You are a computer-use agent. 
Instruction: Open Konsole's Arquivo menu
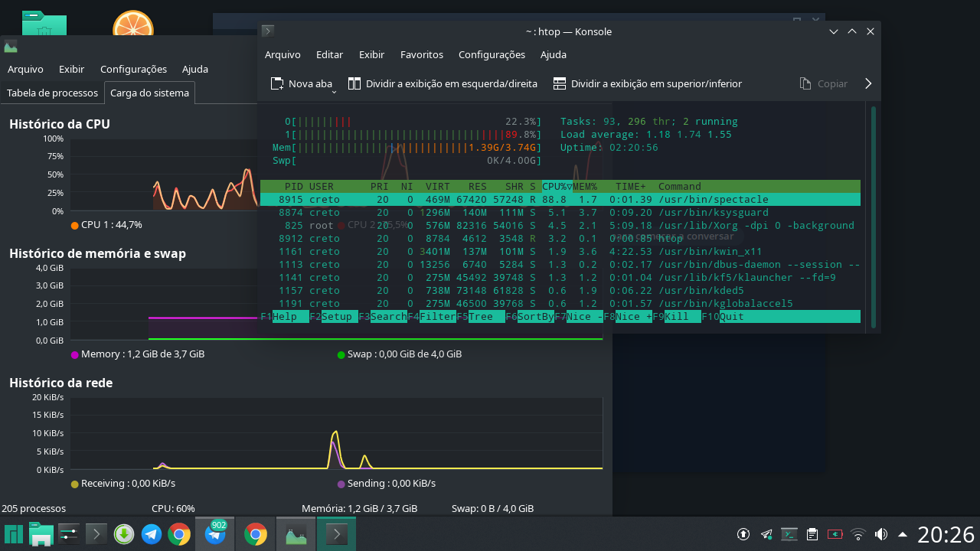coord(283,55)
